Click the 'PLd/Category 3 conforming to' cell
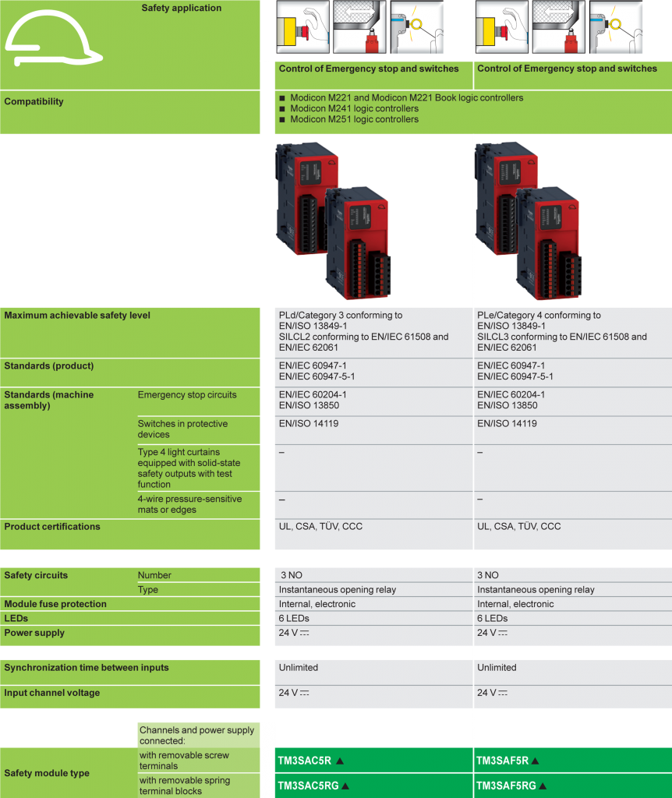This screenshot has width=672, height=798. click(x=373, y=332)
